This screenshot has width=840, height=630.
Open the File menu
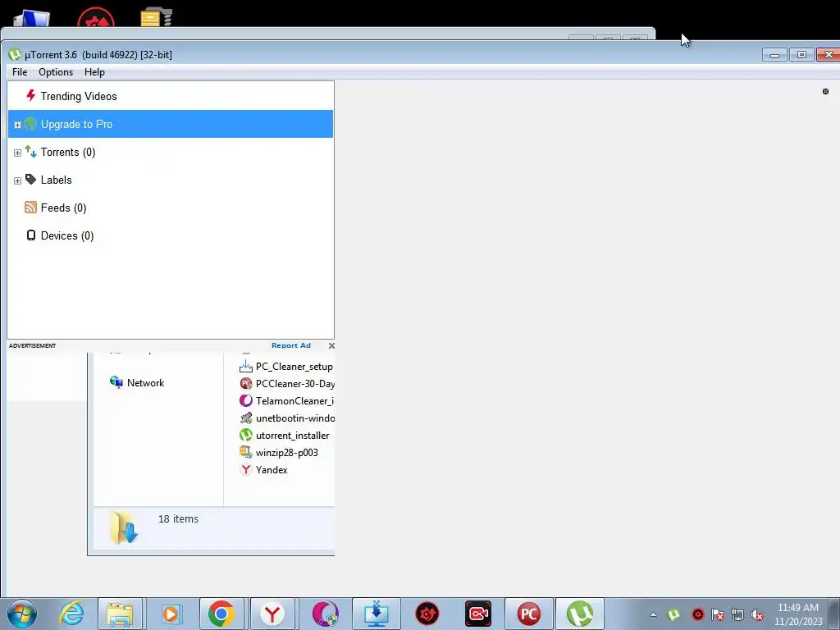pos(20,72)
